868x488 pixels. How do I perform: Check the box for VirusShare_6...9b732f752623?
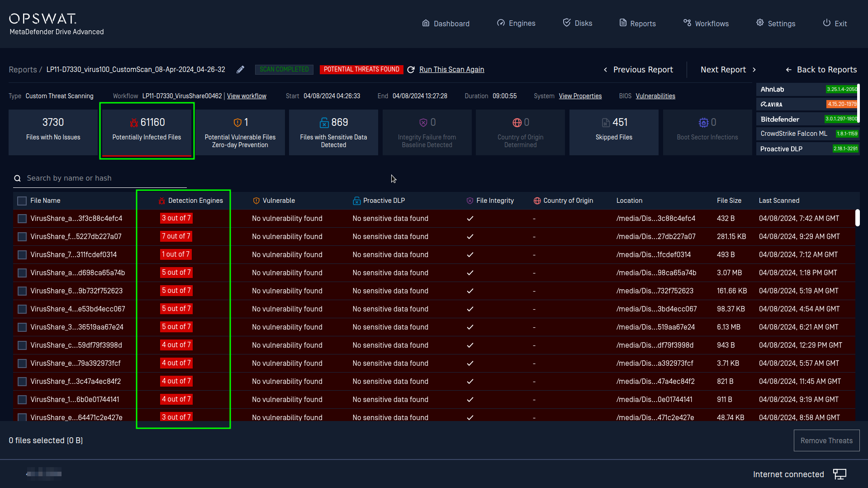[x=22, y=291]
